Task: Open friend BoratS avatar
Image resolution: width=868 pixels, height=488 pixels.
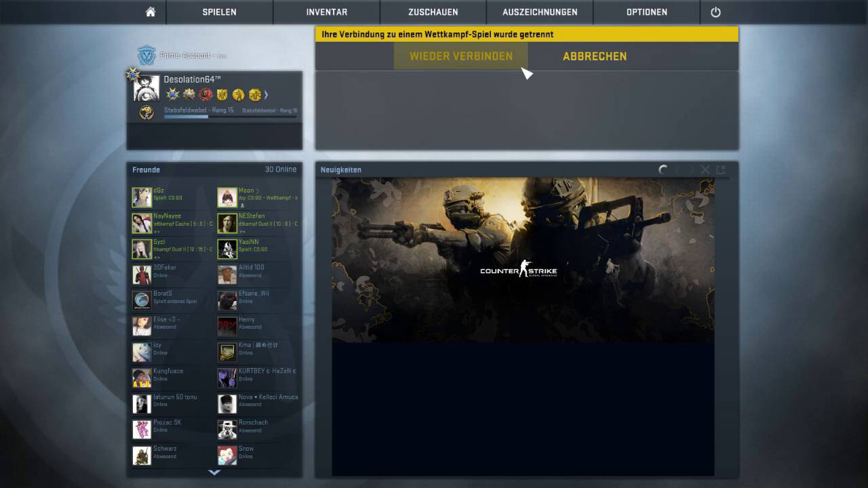Action: point(142,300)
